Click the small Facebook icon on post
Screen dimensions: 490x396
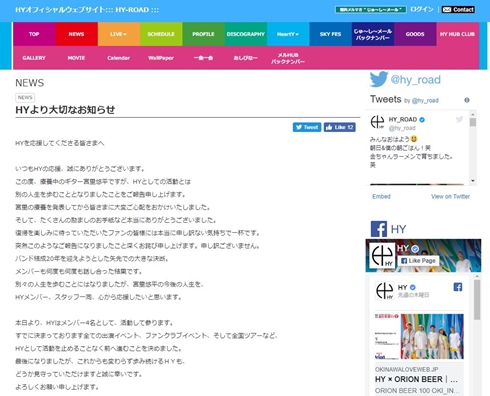click(458, 287)
